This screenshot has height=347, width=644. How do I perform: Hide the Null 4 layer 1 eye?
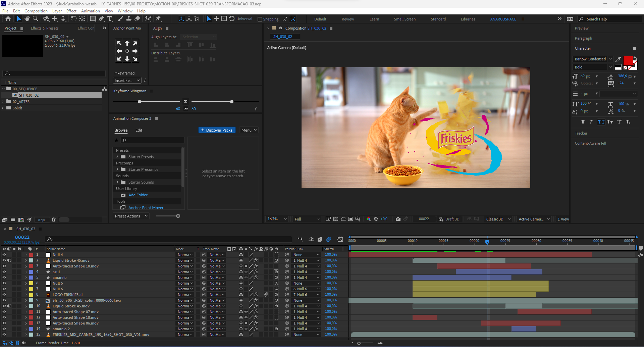[x=4, y=255]
